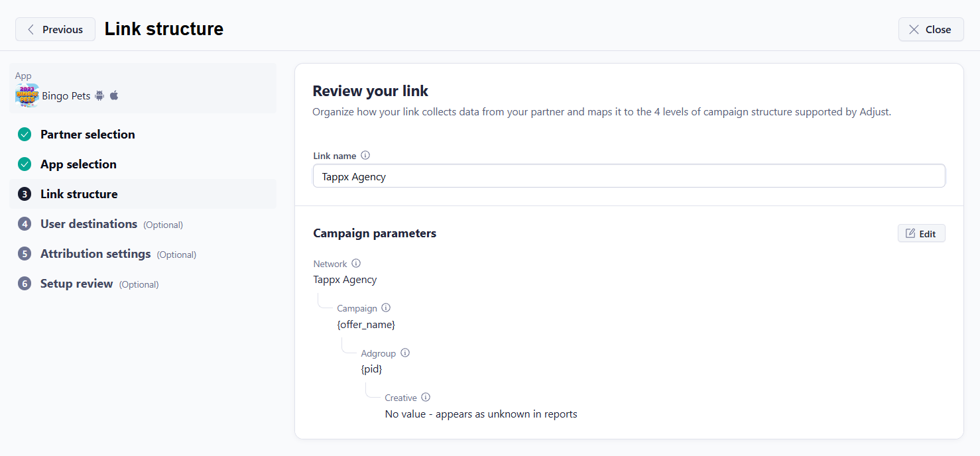Click the Link name input showing Tappx Agency

tap(629, 176)
